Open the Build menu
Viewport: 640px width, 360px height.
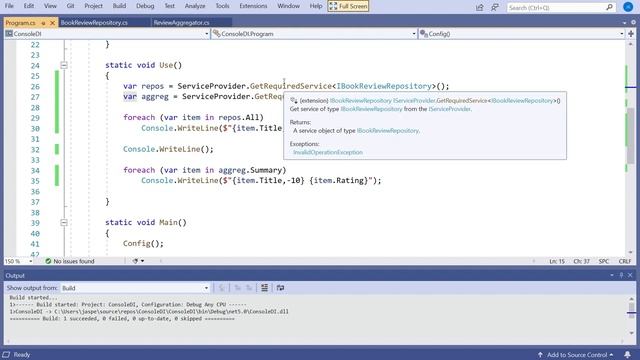click(119, 6)
